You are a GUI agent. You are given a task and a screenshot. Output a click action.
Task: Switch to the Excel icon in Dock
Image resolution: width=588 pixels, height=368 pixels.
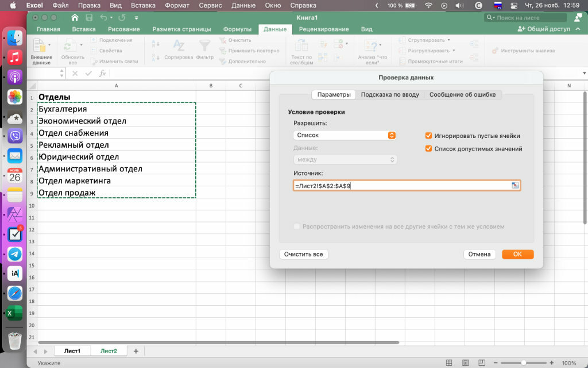(x=15, y=313)
